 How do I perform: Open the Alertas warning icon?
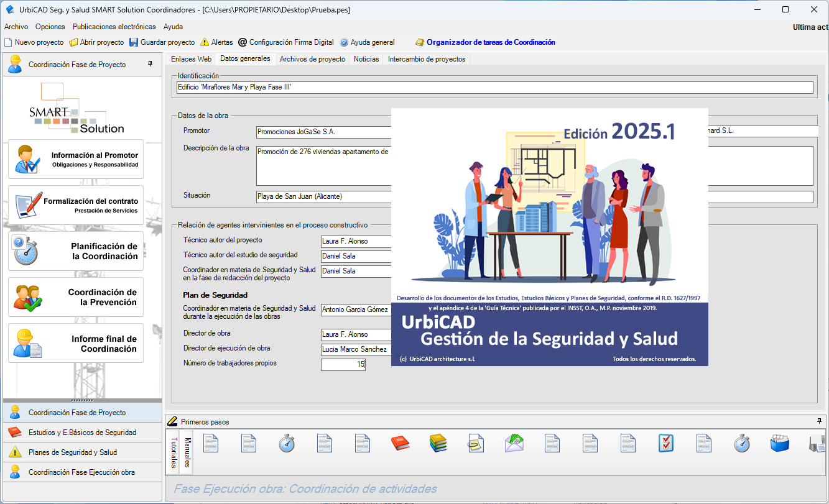point(205,42)
